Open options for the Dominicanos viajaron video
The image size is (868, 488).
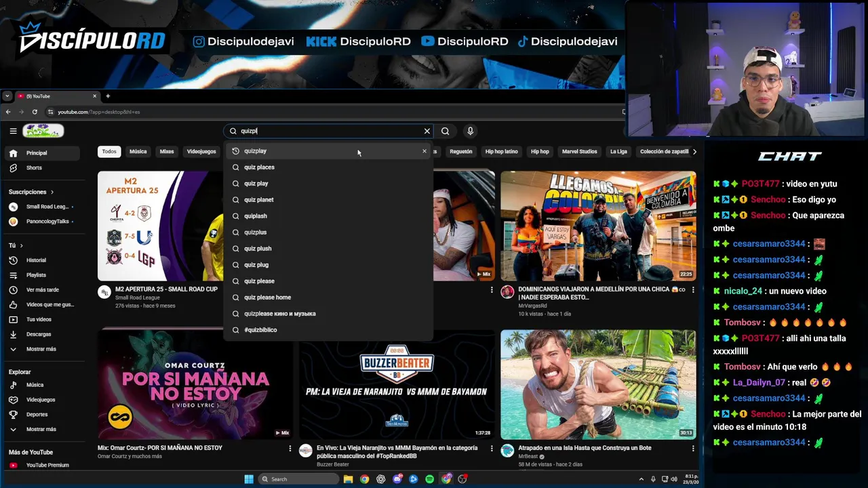point(693,289)
